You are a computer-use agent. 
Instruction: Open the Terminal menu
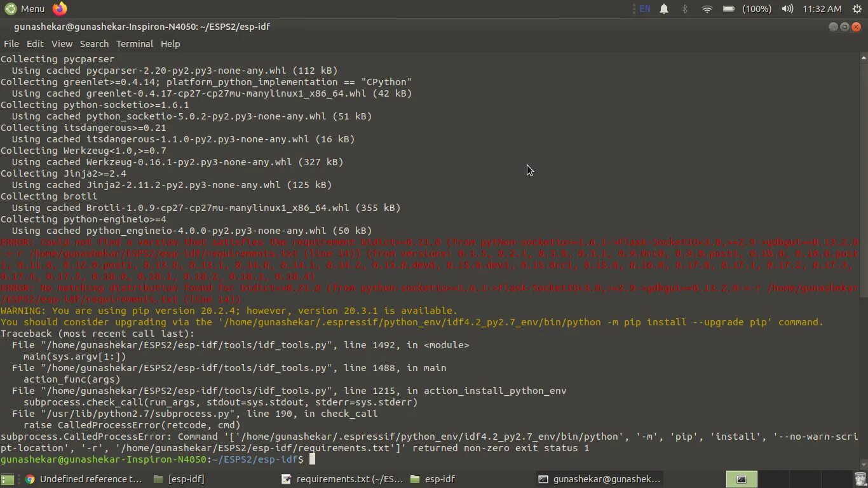pos(135,44)
